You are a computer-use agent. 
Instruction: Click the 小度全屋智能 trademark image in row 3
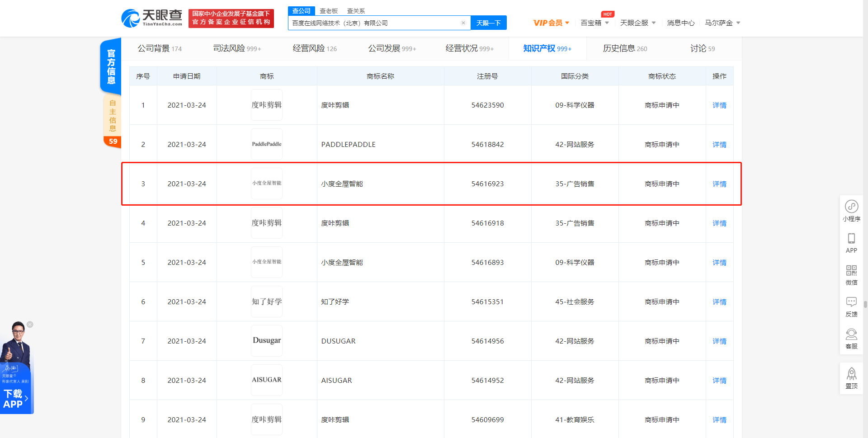[x=267, y=184]
